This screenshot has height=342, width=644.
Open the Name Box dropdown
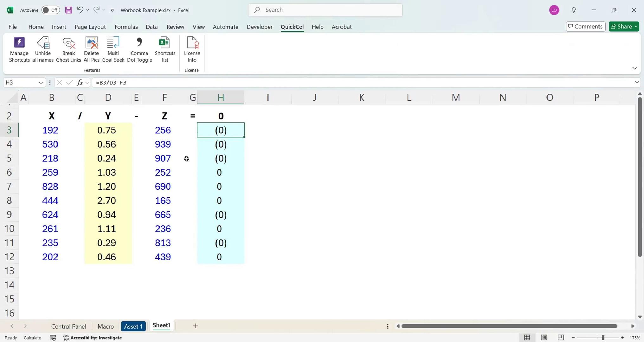pyautogui.click(x=41, y=82)
